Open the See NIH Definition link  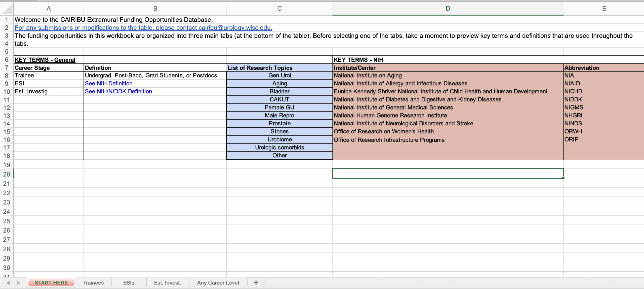click(x=108, y=83)
